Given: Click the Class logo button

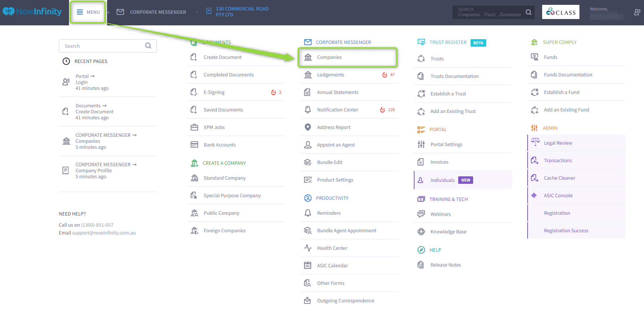Looking at the screenshot, I should pyautogui.click(x=560, y=12).
